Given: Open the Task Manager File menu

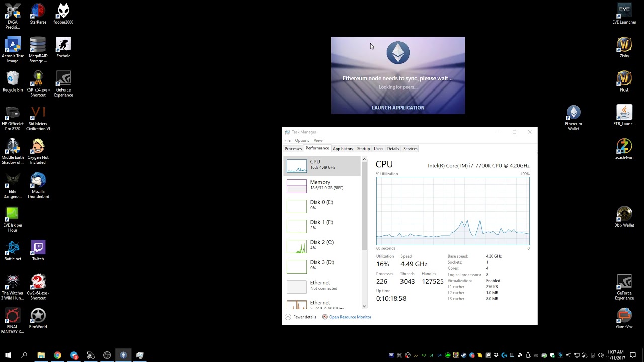Looking at the screenshot, I should tap(287, 140).
